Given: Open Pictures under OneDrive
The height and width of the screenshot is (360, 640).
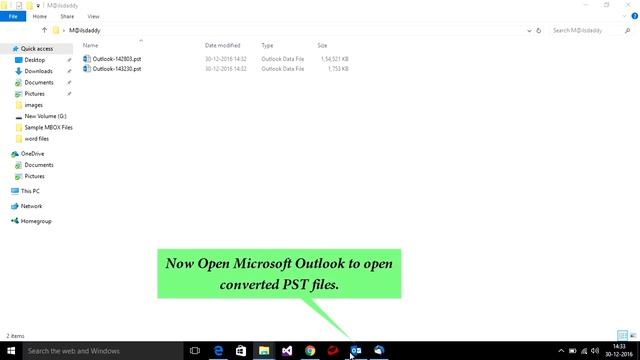Looking at the screenshot, I should click(34, 176).
